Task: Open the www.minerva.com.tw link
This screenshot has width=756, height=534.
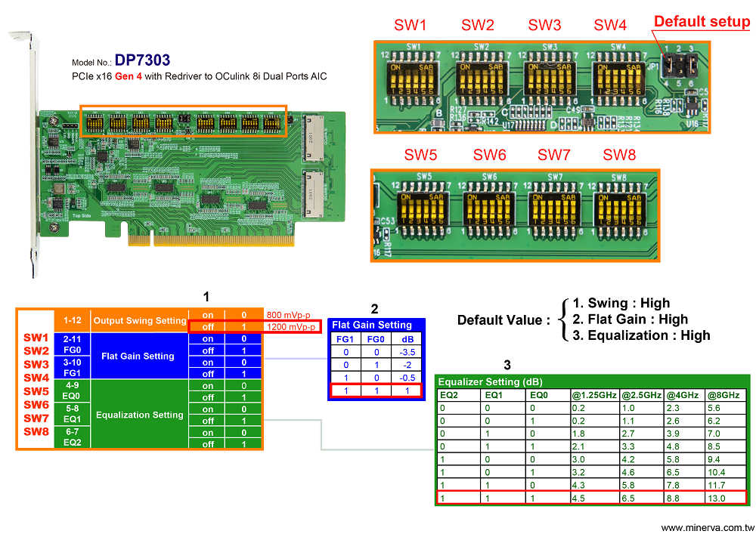Action: (x=708, y=528)
